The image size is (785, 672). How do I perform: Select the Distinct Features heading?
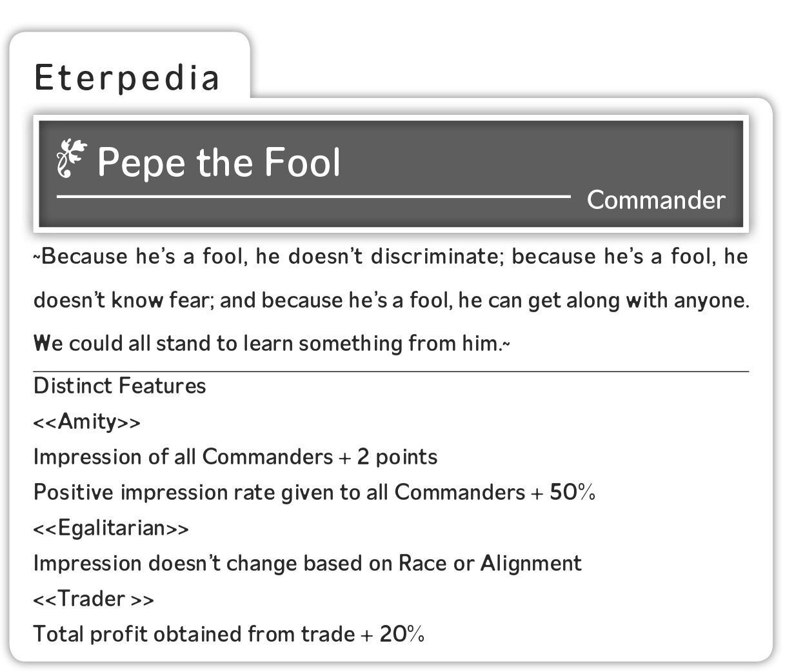120,386
